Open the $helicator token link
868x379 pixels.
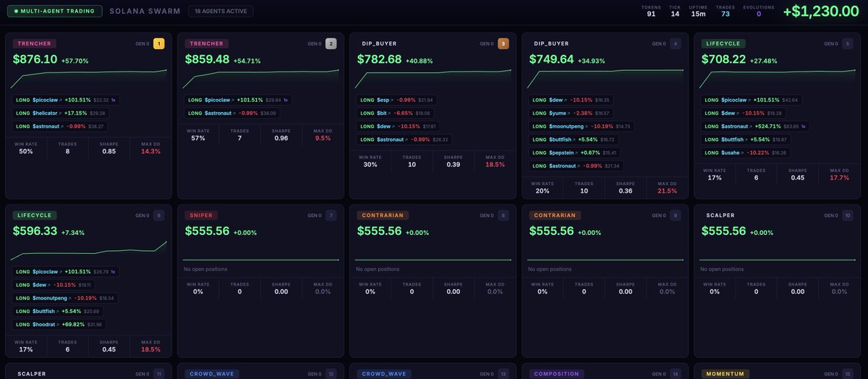click(44, 113)
